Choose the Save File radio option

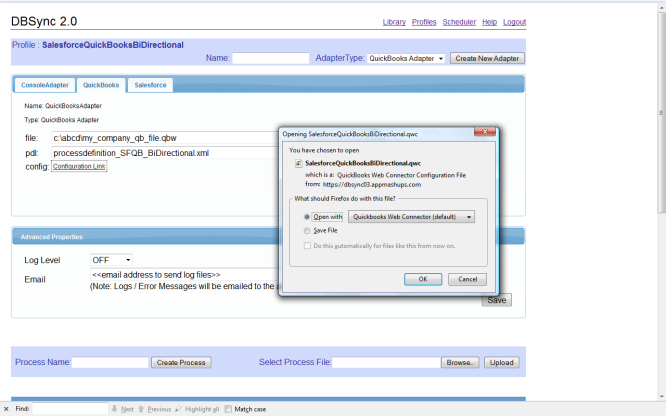point(306,230)
